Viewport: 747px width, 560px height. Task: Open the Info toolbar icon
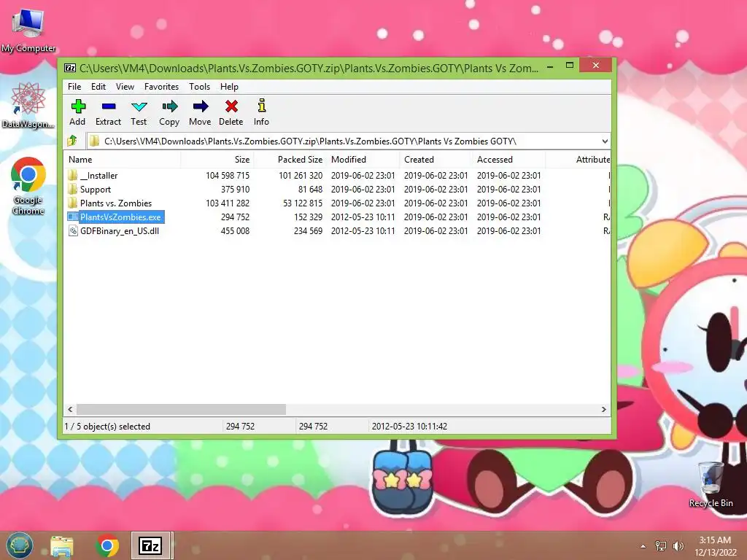pyautogui.click(x=262, y=106)
